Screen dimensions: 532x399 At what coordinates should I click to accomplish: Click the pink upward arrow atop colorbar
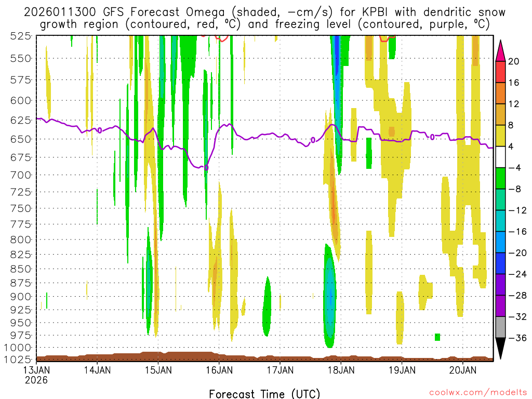(500, 51)
